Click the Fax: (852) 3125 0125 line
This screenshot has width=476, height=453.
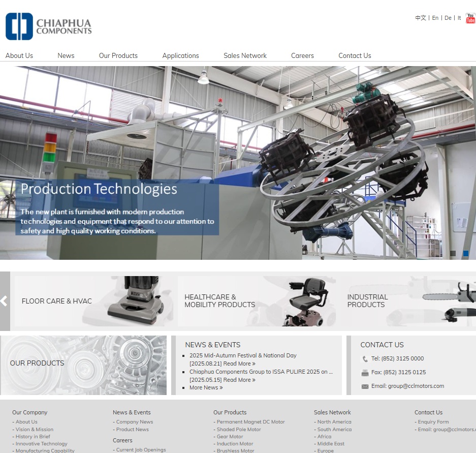[398, 373]
